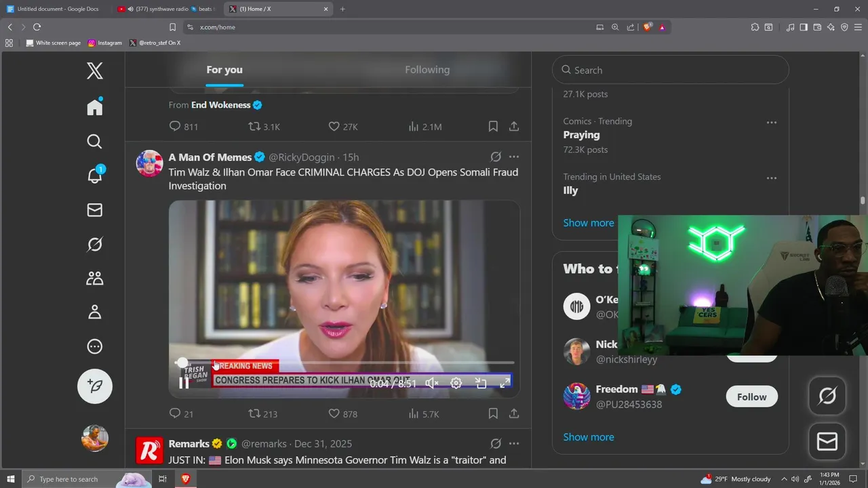The image size is (868, 488).
Task: Open Praying trending topic
Action: coord(581,135)
